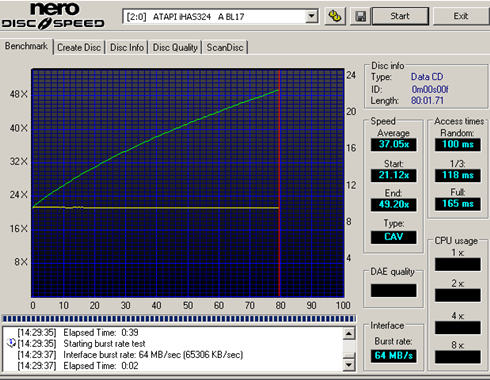Click the CPU usage 2x field
Image resolution: width=490 pixels, height=380 pixels.
(458, 295)
